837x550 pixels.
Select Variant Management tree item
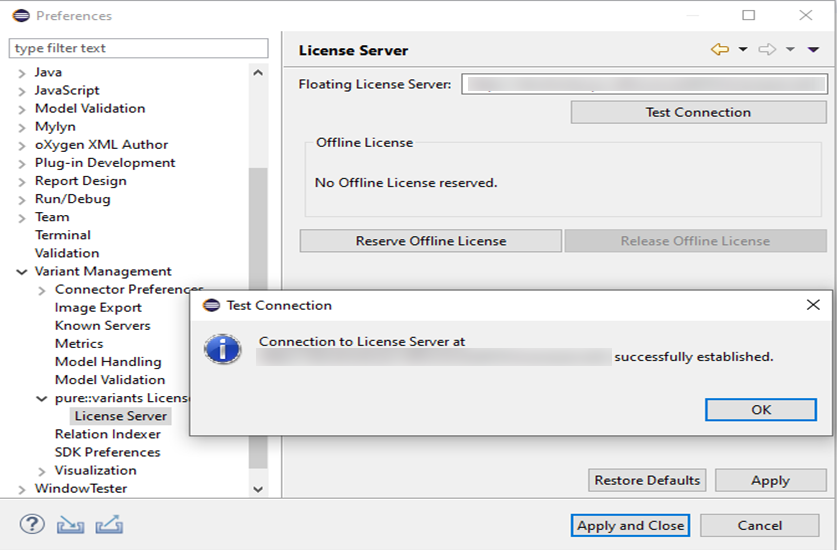[x=103, y=271]
